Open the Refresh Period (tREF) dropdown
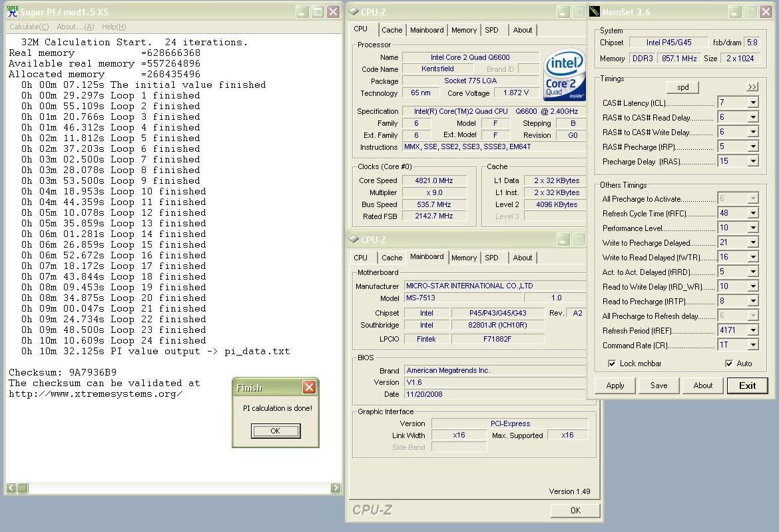 click(753, 330)
